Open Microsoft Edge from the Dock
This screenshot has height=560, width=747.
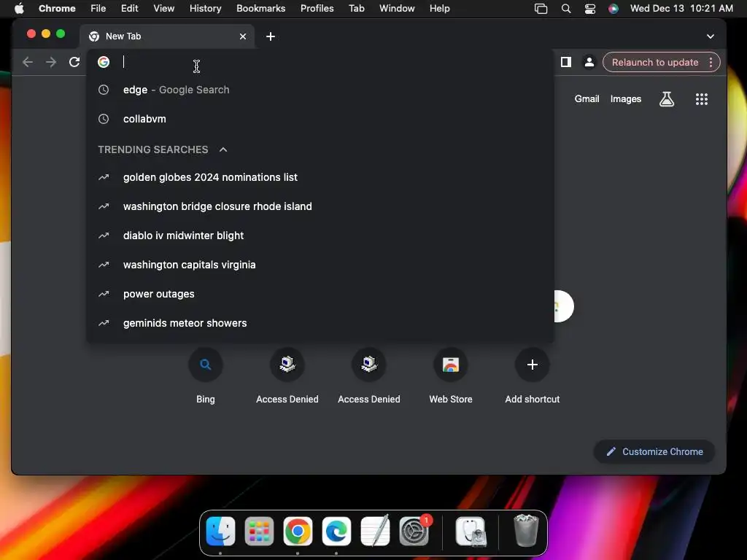click(336, 531)
